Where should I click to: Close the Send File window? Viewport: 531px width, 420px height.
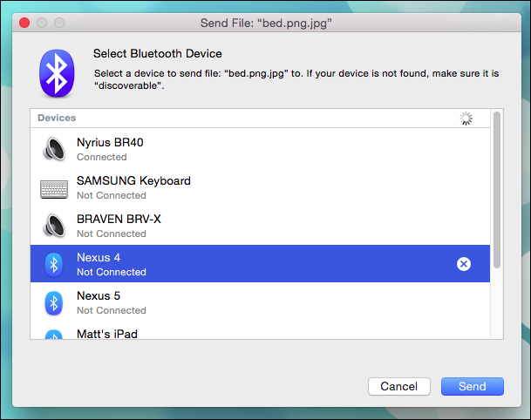pos(24,23)
